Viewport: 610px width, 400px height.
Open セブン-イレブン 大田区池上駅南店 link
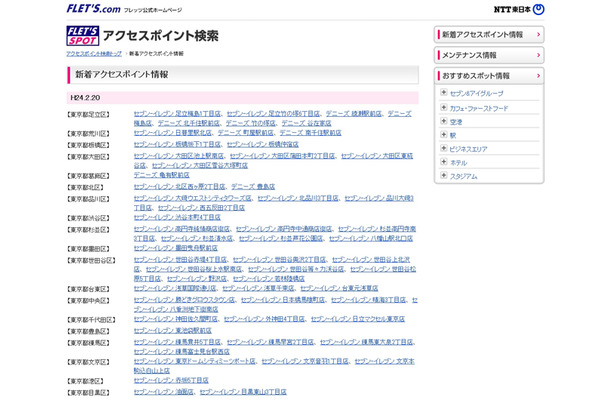point(179,156)
